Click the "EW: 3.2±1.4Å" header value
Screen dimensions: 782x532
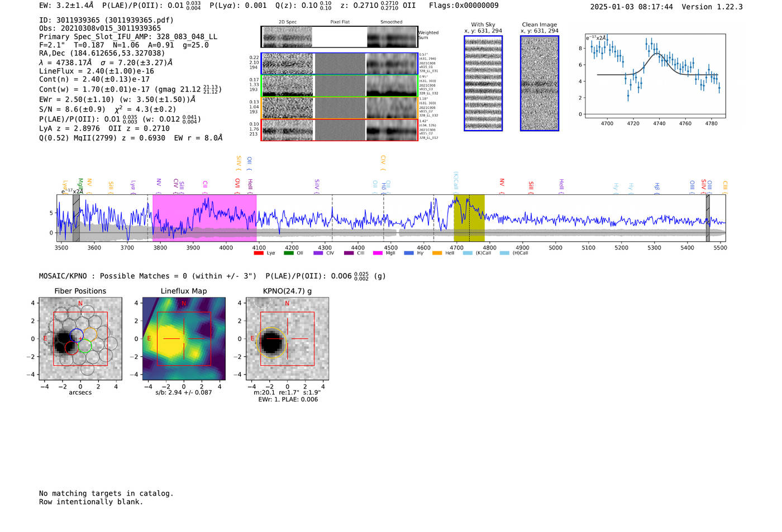(66, 6)
